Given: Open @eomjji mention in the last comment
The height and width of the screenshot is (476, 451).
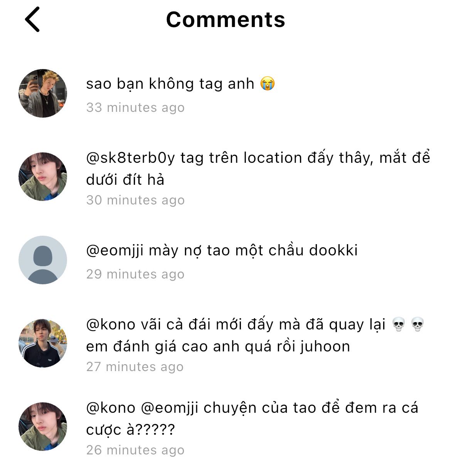Looking at the screenshot, I should (x=170, y=408).
